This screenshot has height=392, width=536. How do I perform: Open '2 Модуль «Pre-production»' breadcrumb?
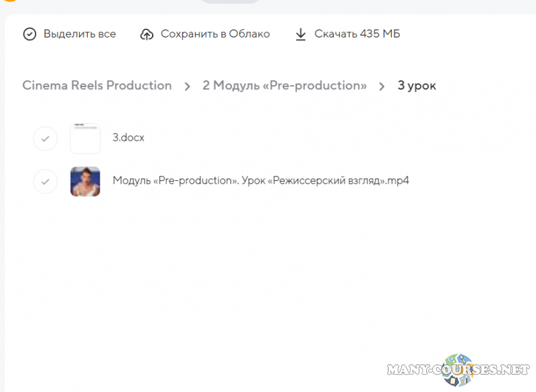[285, 86]
